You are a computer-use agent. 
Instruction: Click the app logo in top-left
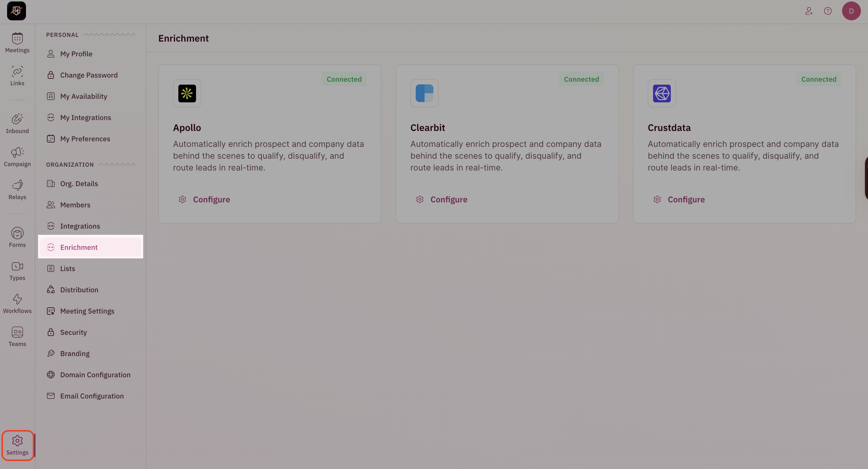coord(17,11)
